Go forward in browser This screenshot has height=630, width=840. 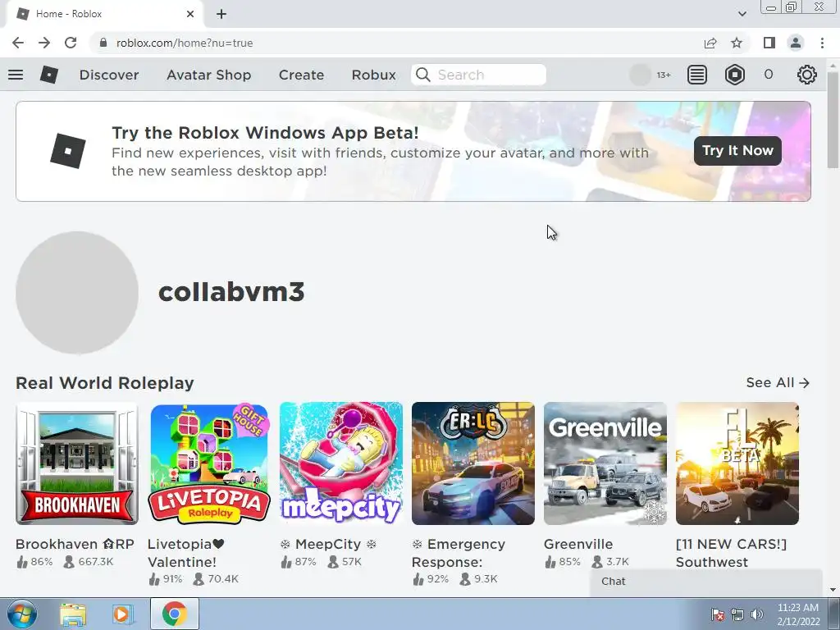pos(44,43)
